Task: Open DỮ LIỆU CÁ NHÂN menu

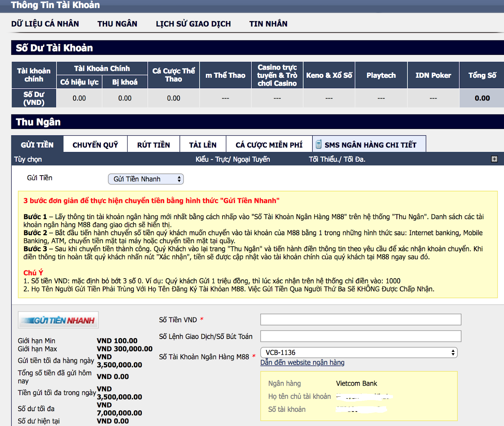Action: coord(45,24)
